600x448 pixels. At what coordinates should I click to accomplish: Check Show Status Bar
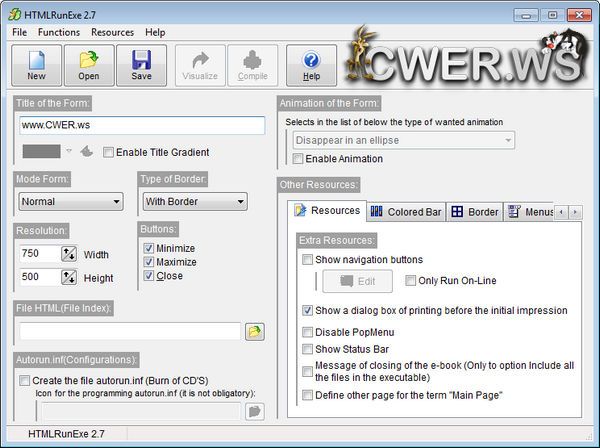tap(307, 349)
